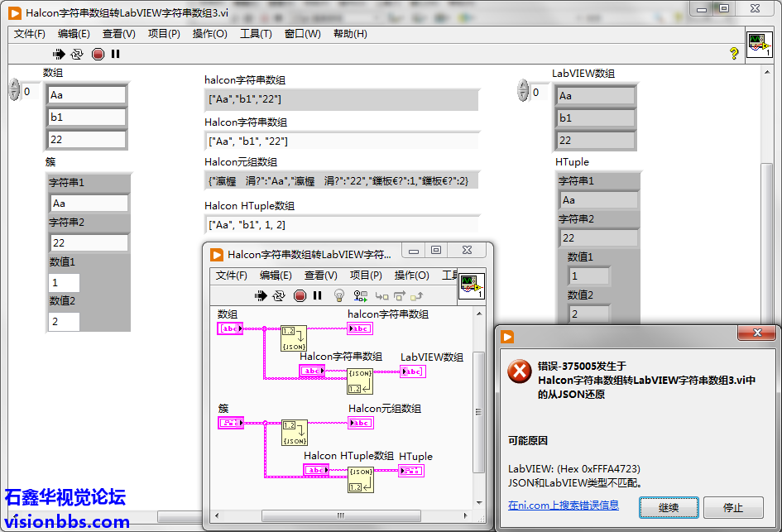The height and width of the screenshot is (532, 782).
Task: Click the 字符串2 value "22" in the HTuple indicator
Action: click(x=599, y=237)
